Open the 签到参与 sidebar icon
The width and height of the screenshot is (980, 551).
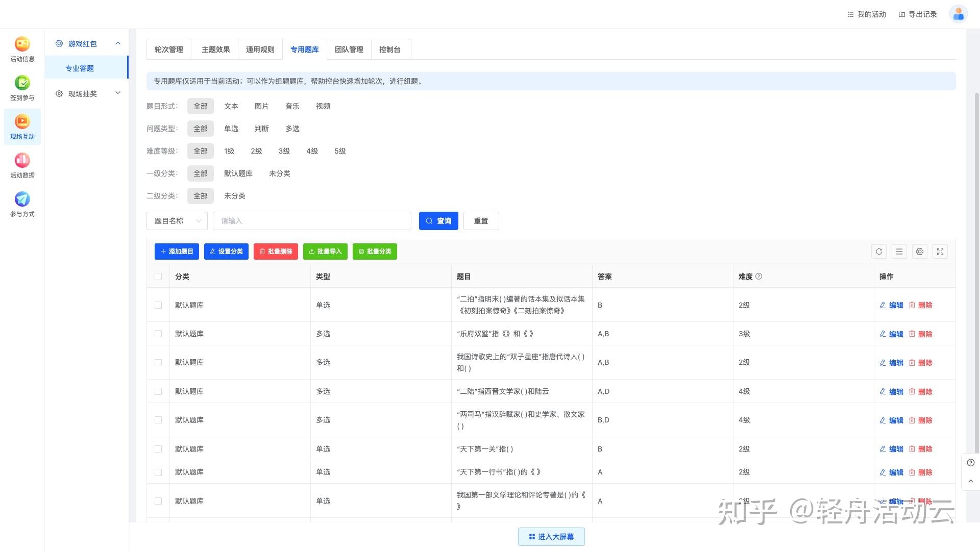pyautogui.click(x=22, y=88)
